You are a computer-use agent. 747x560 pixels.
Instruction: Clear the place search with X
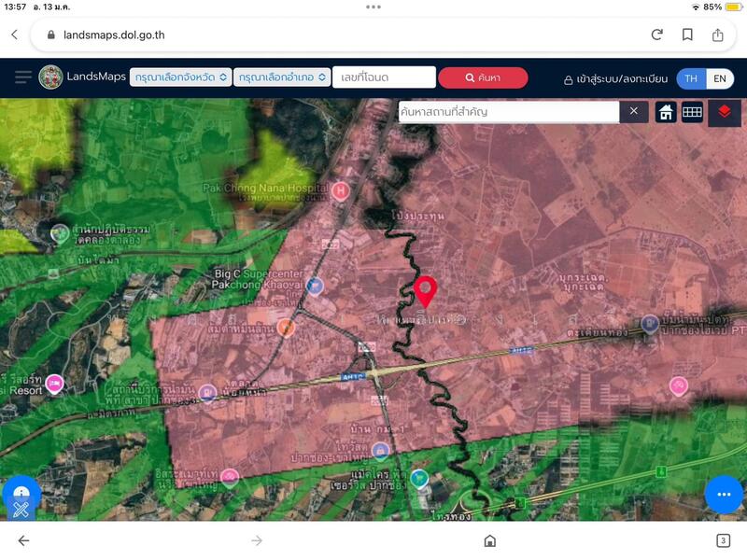click(633, 112)
